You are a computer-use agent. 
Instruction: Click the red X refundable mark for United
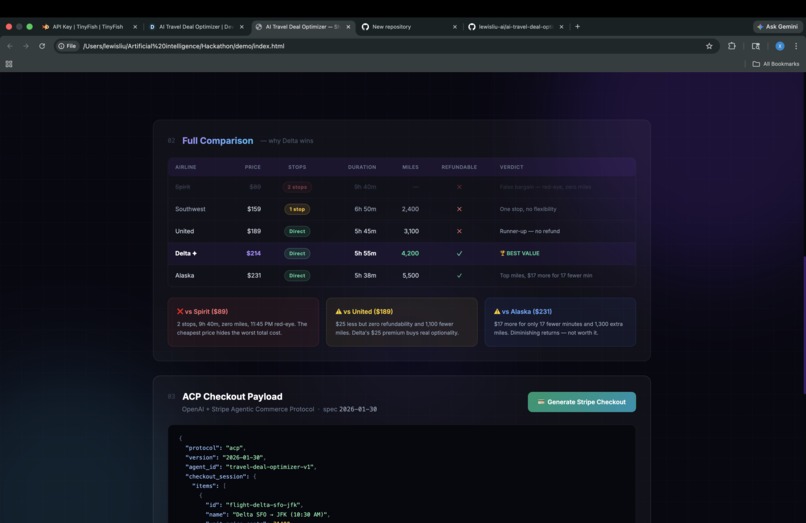(x=460, y=231)
